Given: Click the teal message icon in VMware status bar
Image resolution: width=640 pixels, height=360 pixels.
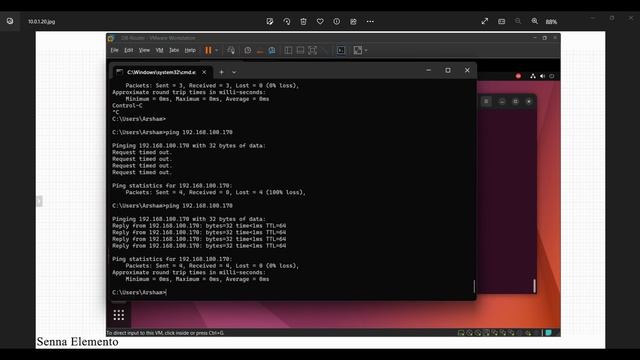Looking at the screenshot, I should tap(549, 333).
